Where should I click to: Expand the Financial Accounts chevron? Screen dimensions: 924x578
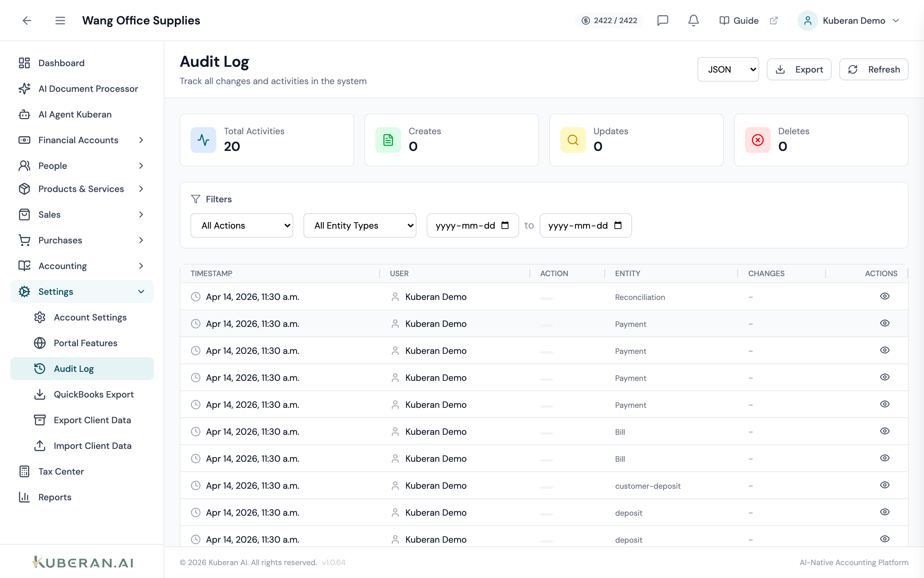(x=141, y=140)
